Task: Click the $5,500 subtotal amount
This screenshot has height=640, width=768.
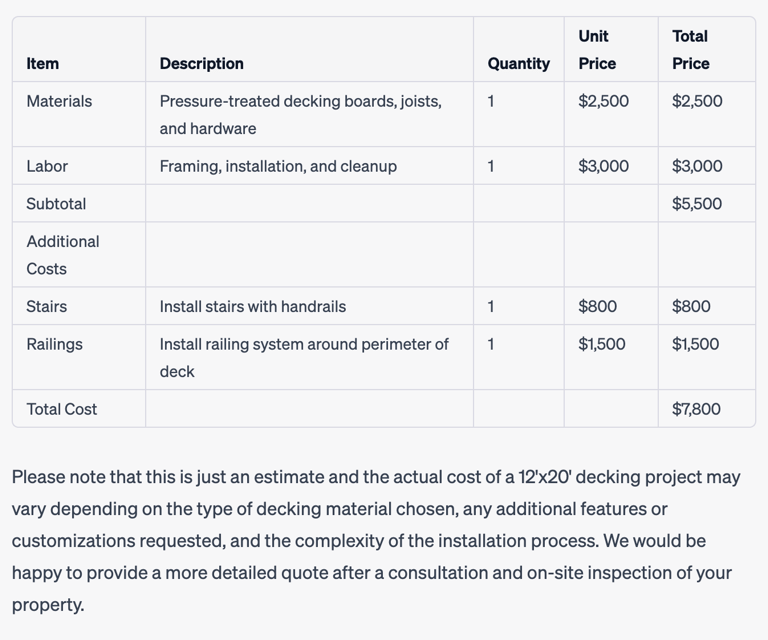Action: pos(697,204)
